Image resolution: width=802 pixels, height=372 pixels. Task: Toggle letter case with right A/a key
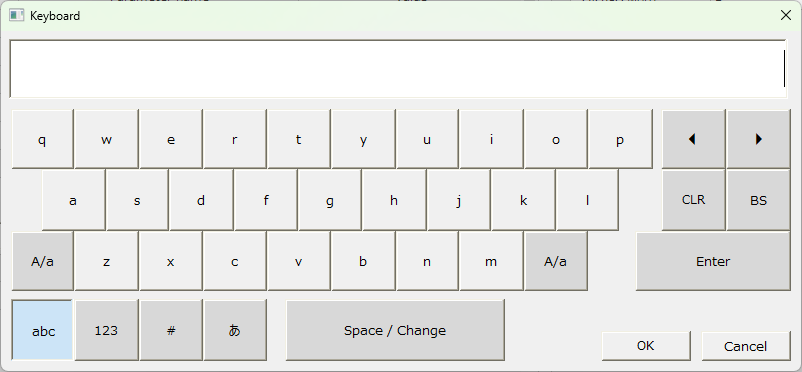[x=555, y=261]
